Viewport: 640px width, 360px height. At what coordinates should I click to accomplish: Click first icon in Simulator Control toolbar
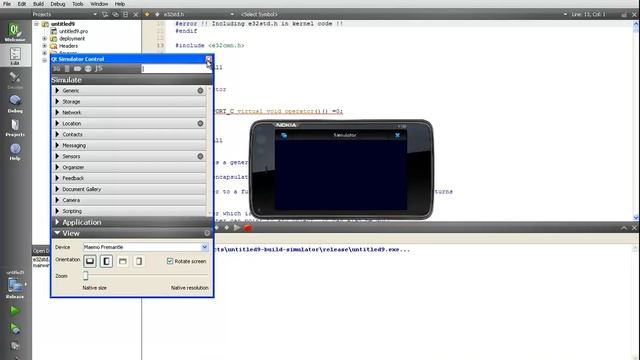pos(56,69)
